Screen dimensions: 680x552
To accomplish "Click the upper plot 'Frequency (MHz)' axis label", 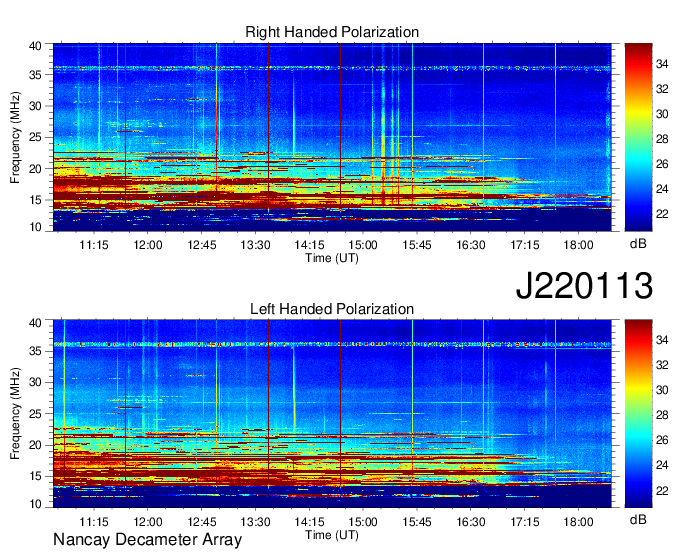I will (15, 137).
